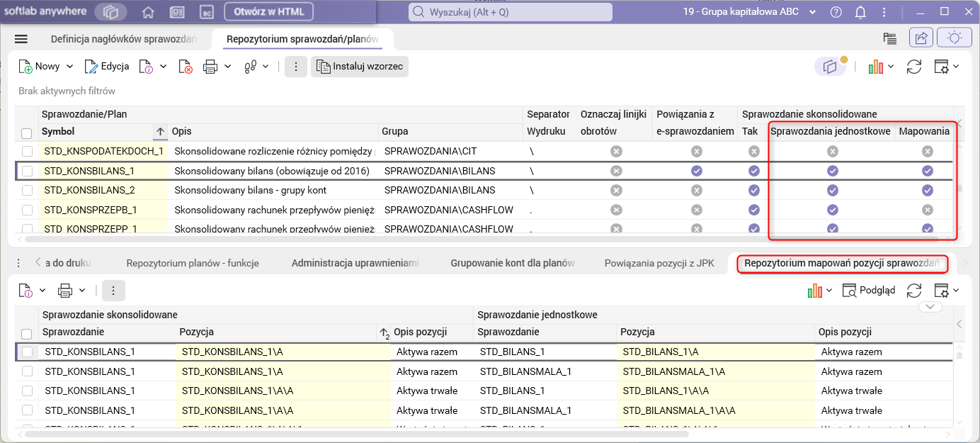Select all rows in the lower mapping grid

[x=27, y=333]
